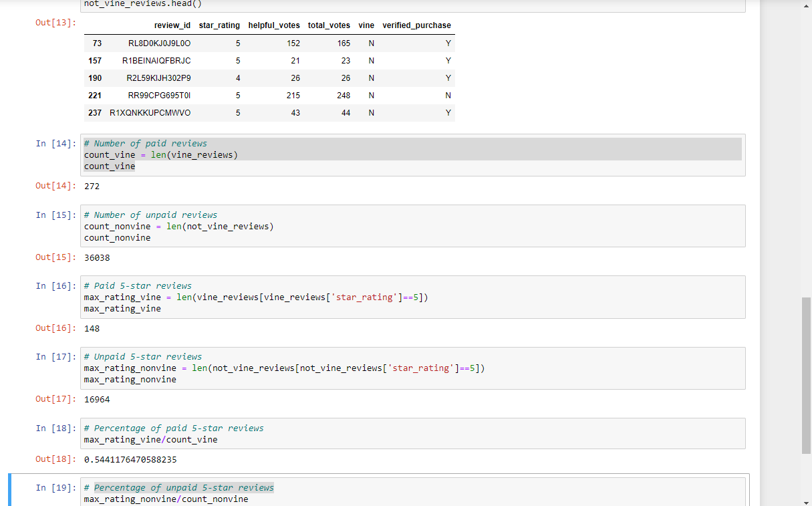Click the Out[14] value 272
812x506 pixels.
92,186
